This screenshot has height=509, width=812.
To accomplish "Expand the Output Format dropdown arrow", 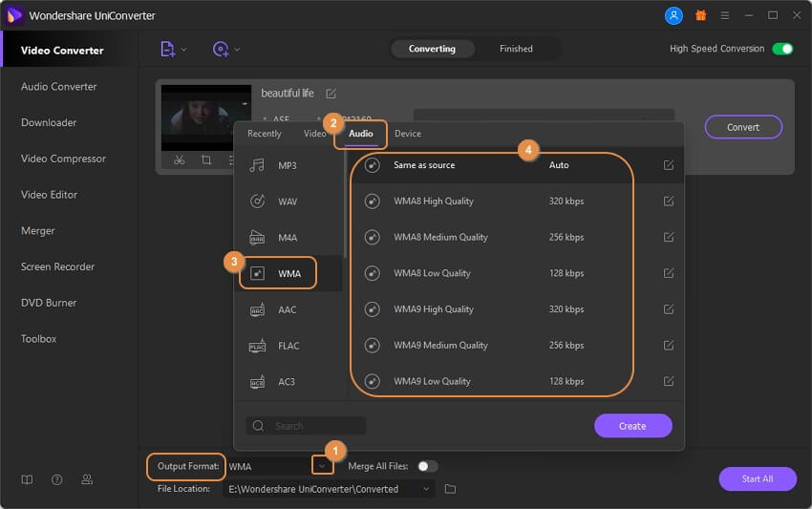I will coord(322,466).
